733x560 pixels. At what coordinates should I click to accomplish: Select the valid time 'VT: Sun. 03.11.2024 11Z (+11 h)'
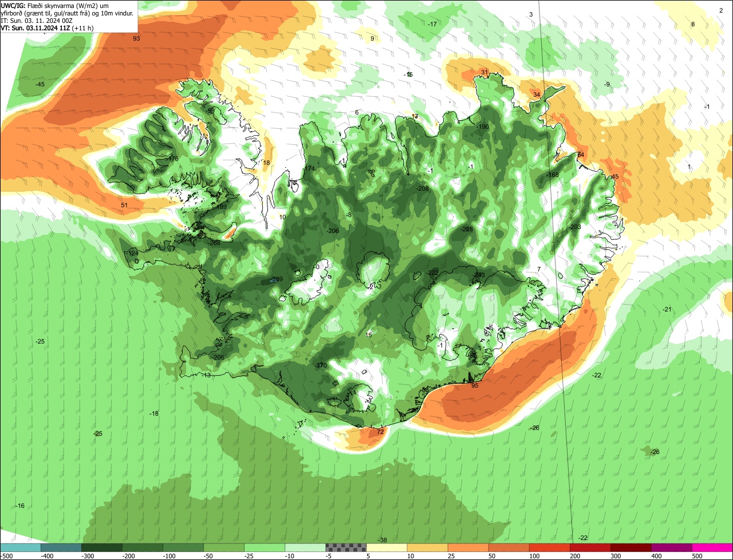pyautogui.click(x=48, y=27)
